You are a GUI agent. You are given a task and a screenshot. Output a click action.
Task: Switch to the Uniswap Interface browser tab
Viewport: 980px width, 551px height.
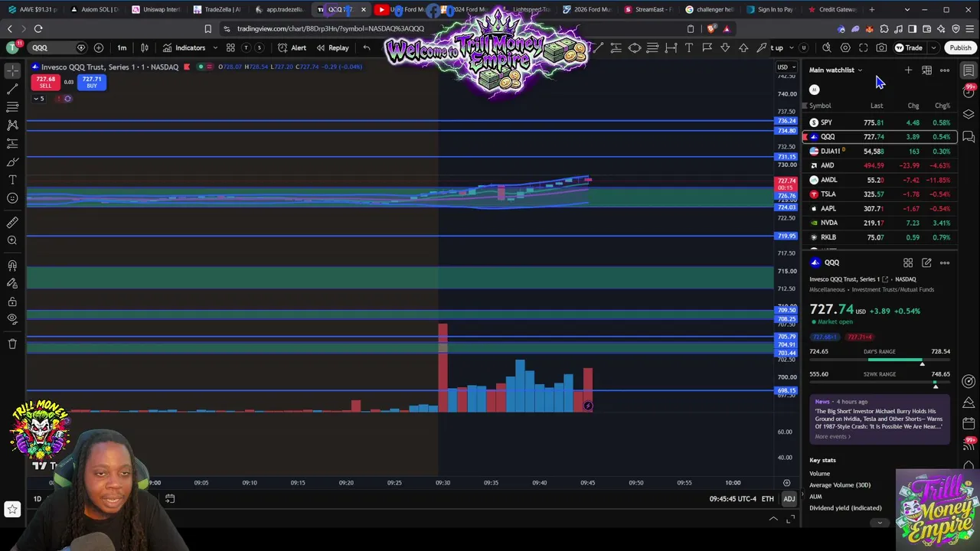point(156,9)
